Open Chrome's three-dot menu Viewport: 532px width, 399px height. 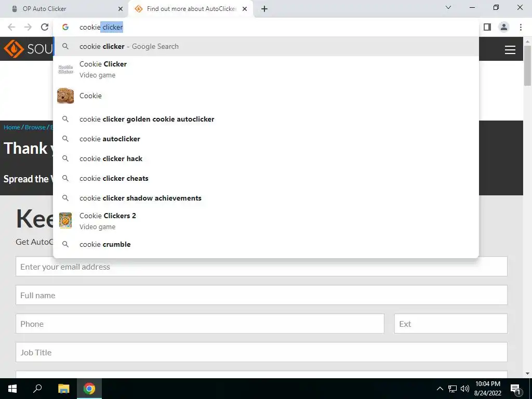[521, 27]
